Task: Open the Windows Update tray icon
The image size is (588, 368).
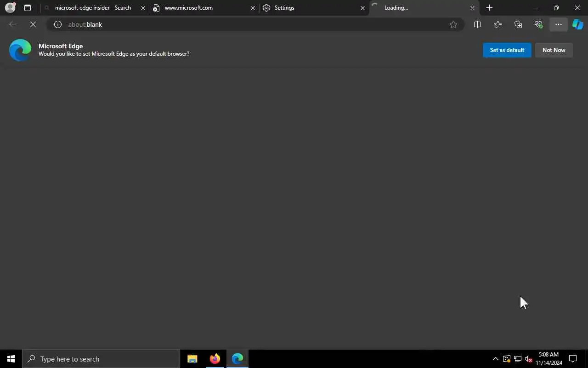Action: click(507, 359)
